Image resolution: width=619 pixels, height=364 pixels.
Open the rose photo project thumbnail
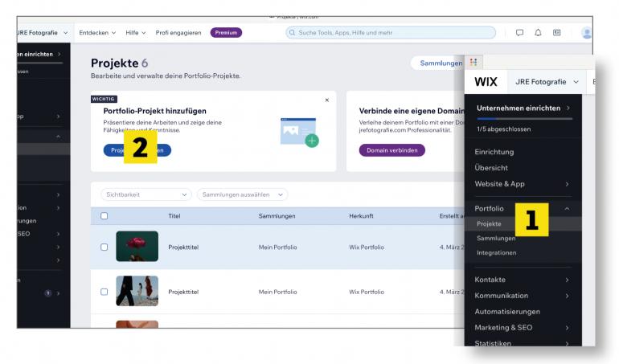click(137, 247)
